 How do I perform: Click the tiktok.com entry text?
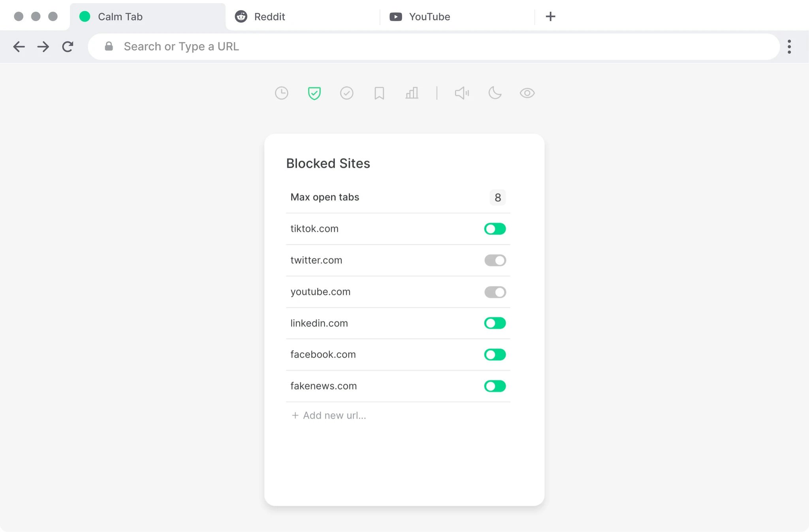[x=314, y=229]
